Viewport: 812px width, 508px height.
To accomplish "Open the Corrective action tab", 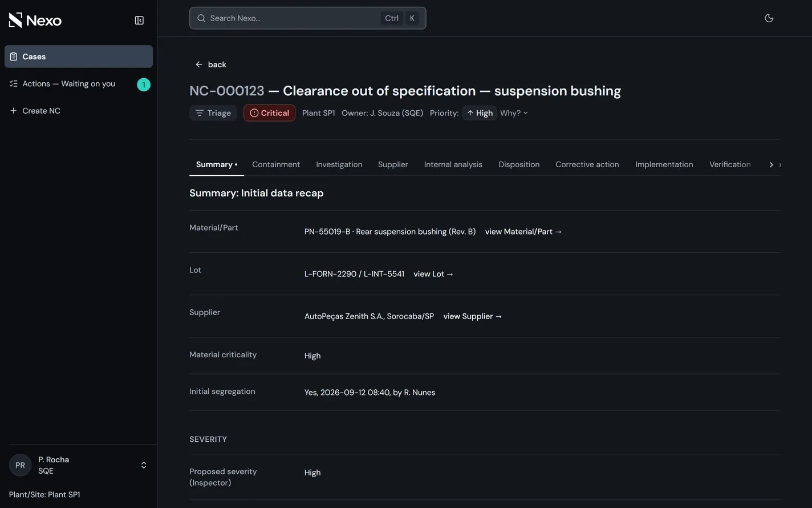I will [587, 164].
